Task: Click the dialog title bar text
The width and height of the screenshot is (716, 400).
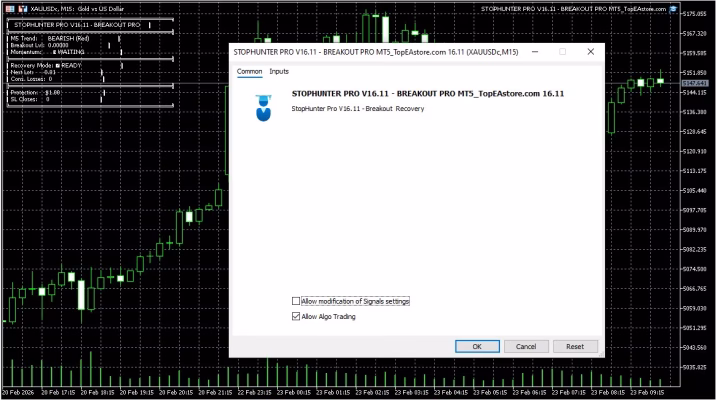Action: point(376,52)
